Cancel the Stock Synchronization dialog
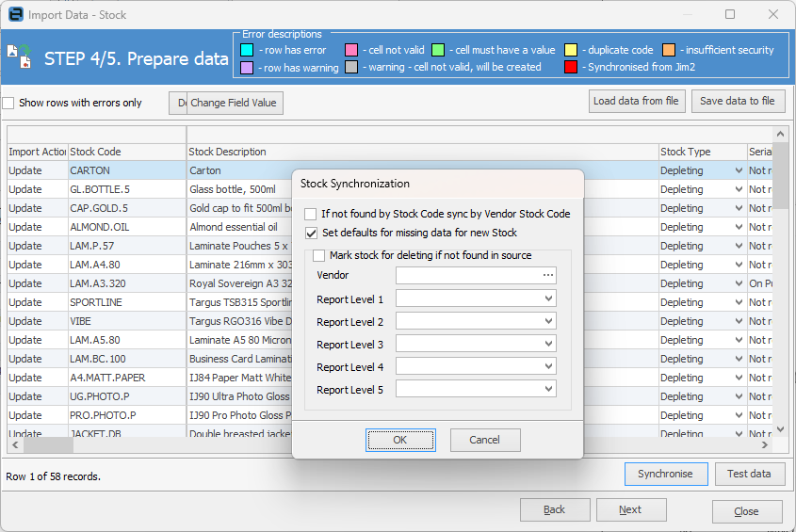Viewport: 796px width, 532px height. pyautogui.click(x=485, y=440)
